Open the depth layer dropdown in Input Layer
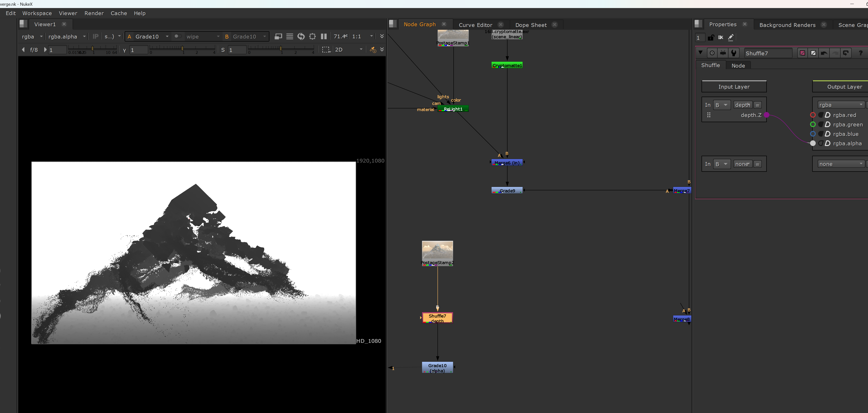This screenshot has width=868, height=413. coord(743,105)
